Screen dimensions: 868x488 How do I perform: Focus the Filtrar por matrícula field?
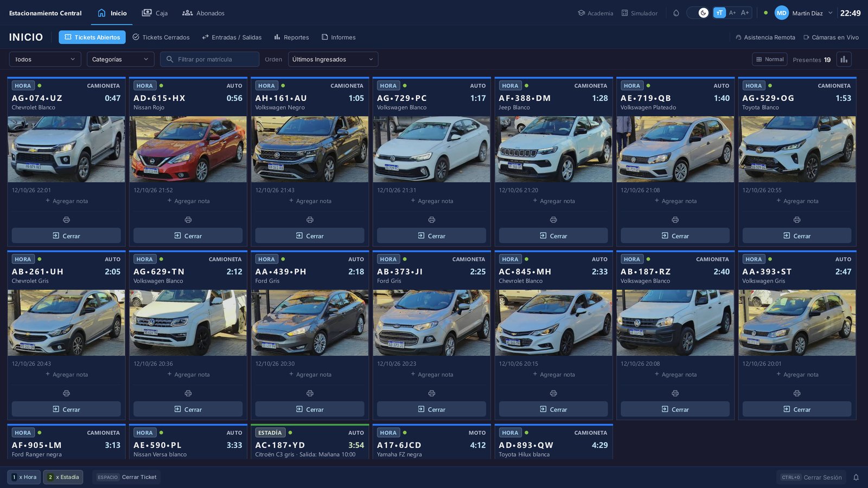coord(209,59)
